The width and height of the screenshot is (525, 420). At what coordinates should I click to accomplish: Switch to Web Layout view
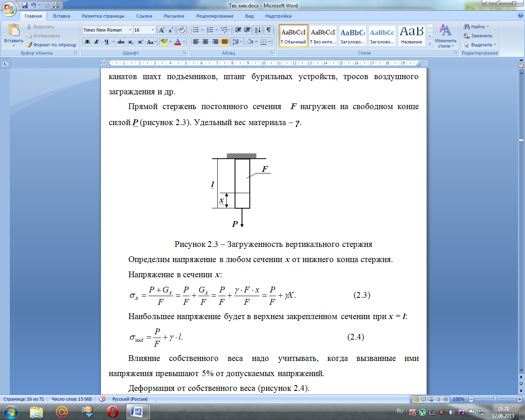431,399
